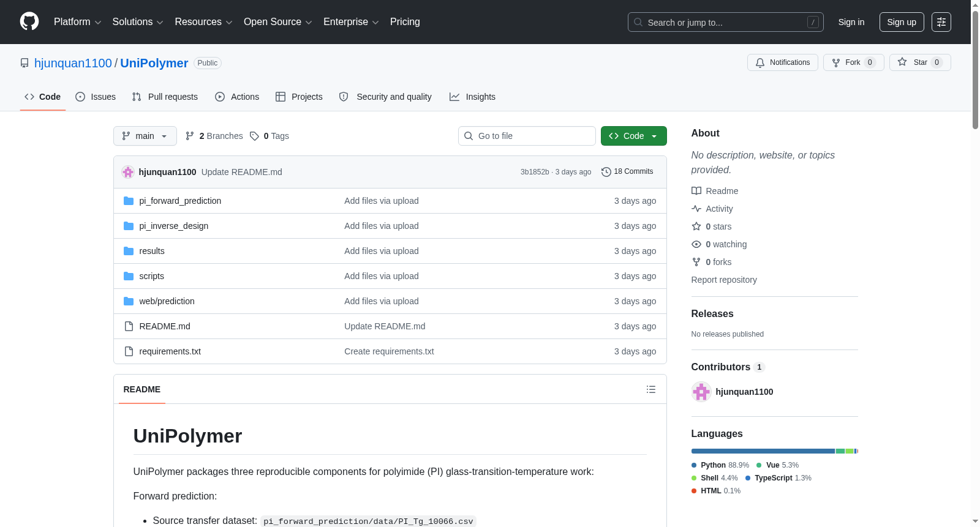Click the eye icon beside 0 watching
Viewport: 980px width, 527px height.
pyautogui.click(x=696, y=244)
